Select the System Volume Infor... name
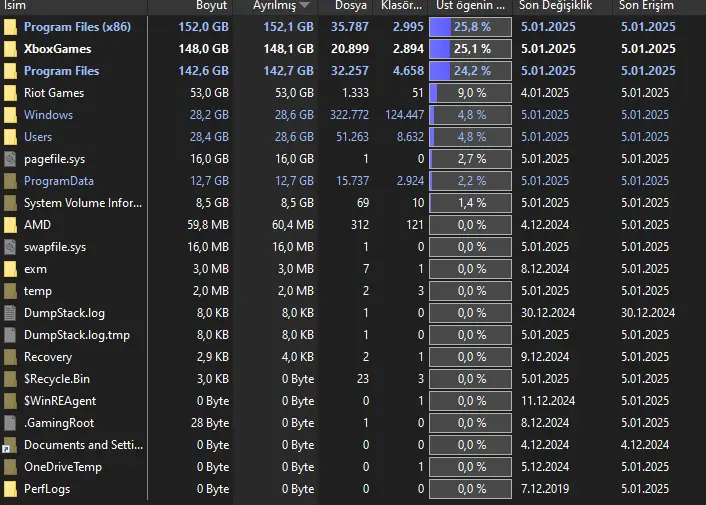Screen dimensions: 706x505 tap(83, 203)
